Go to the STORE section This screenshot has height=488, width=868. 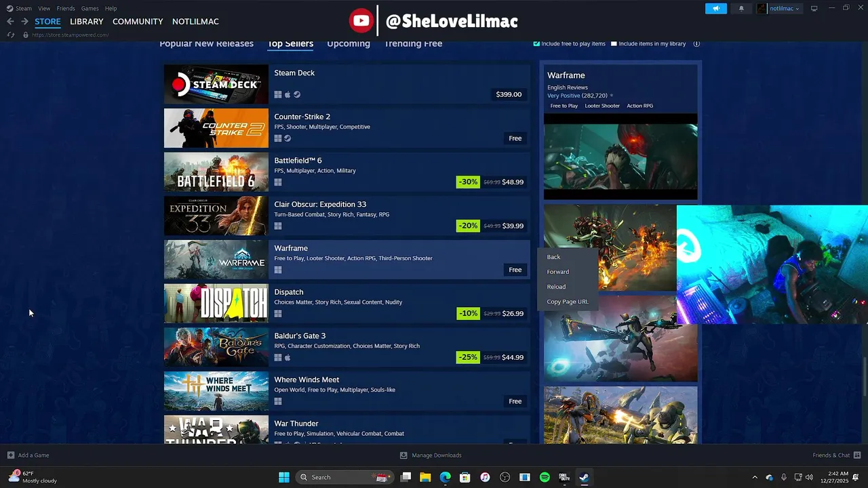(47, 22)
